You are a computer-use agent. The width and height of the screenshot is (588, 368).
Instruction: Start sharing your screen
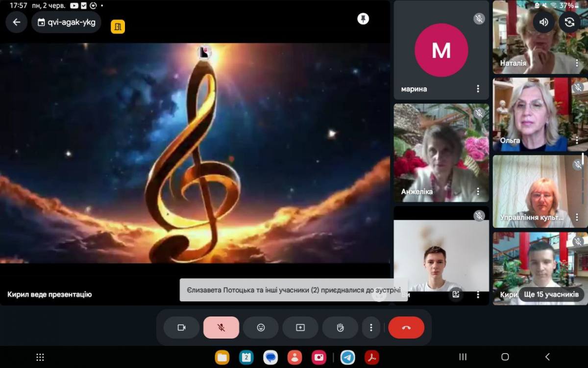tap(300, 328)
